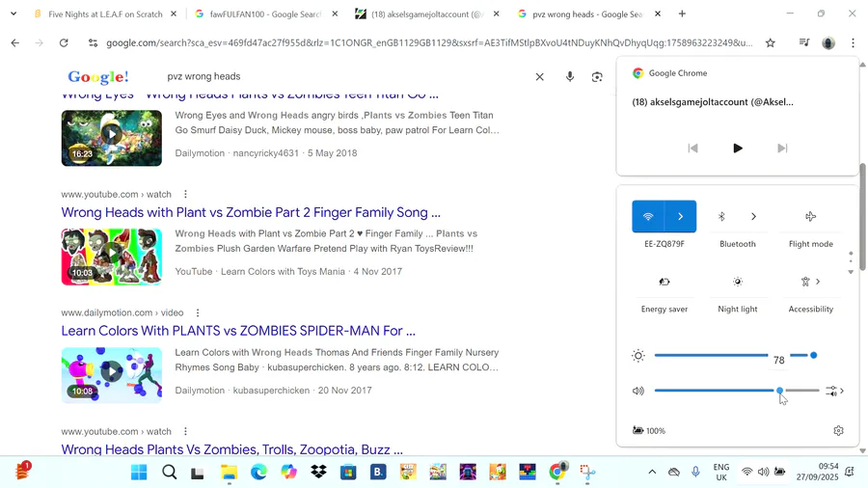The height and width of the screenshot is (488, 868).
Task: Search by image with Google Lens
Action: point(597,77)
